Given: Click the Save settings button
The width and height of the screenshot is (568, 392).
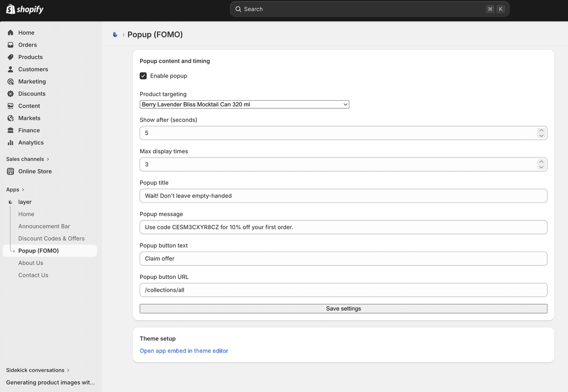Looking at the screenshot, I should [x=343, y=308].
